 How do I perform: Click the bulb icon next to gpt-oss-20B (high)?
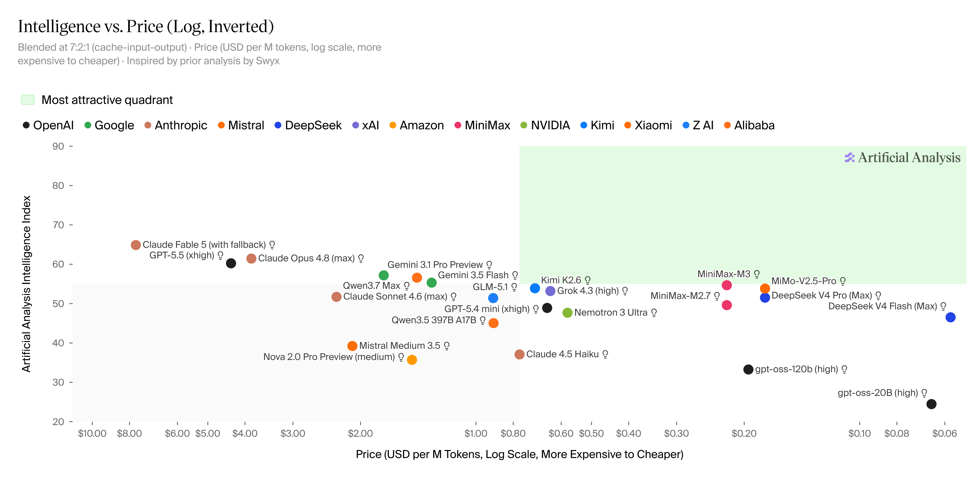924,393
